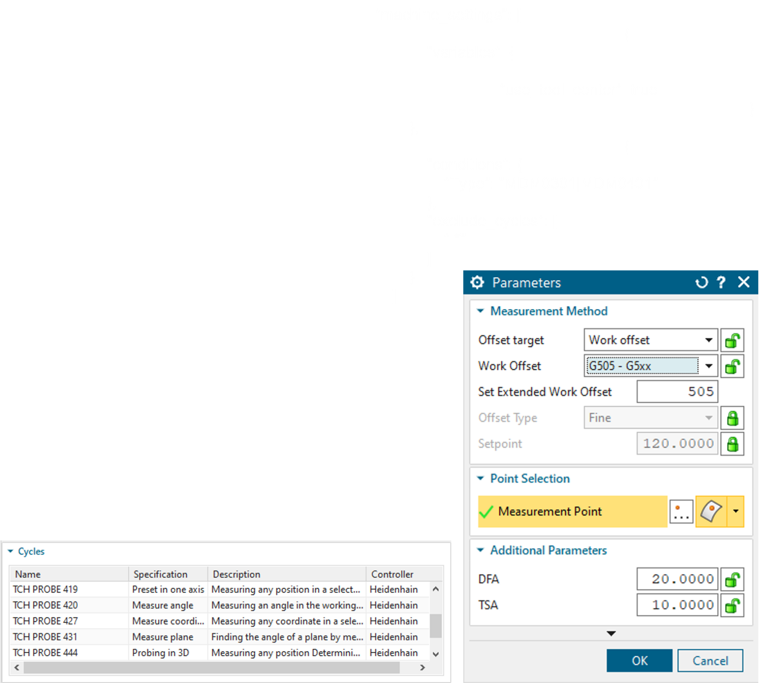The height and width of the screenshot is (683, 784).
Task: Toggle the Offset Type lock icon
Action: coord(732,418)
